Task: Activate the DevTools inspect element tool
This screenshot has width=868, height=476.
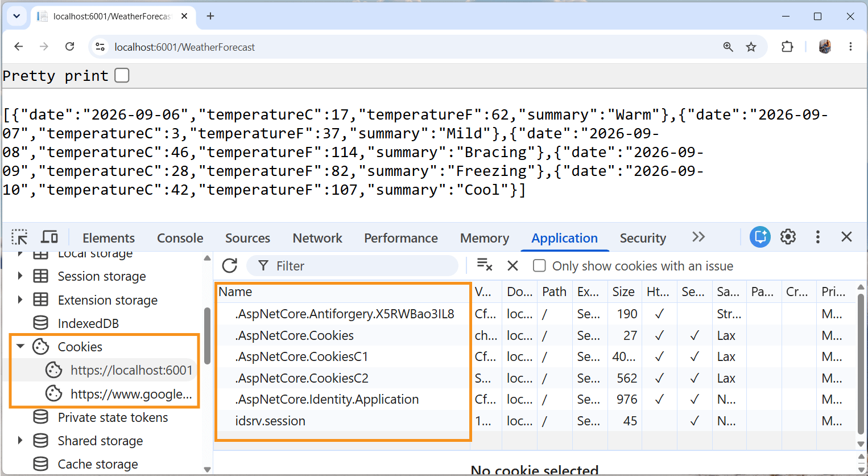Action: (x=19, y=237)
